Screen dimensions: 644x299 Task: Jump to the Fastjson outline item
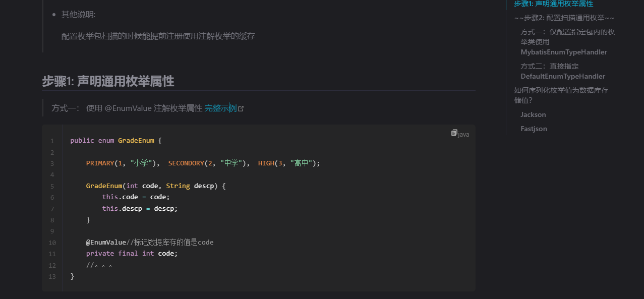click(x=534, y=129)
